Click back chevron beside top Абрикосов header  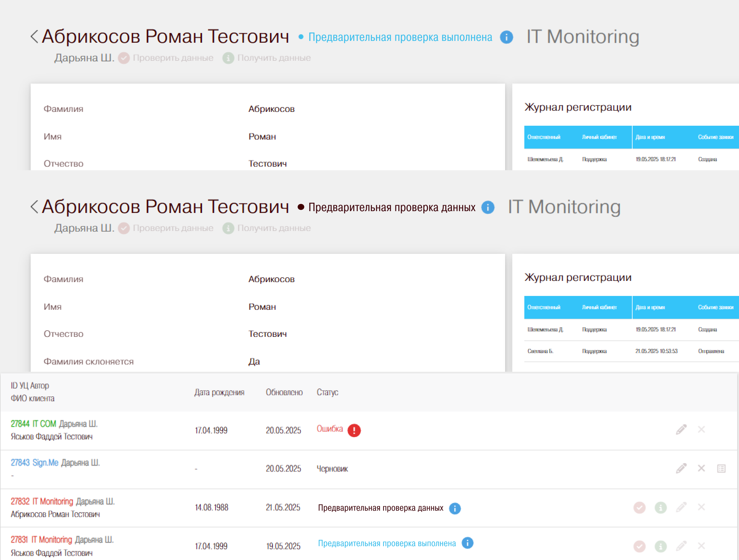pyautogui.click(x=34, y=36)
